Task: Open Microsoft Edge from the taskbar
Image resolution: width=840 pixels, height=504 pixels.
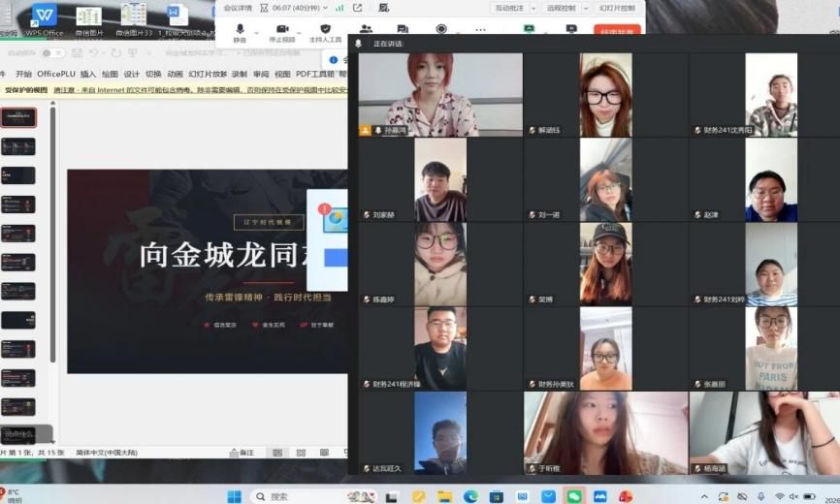Action: click(x=470, y=496)
